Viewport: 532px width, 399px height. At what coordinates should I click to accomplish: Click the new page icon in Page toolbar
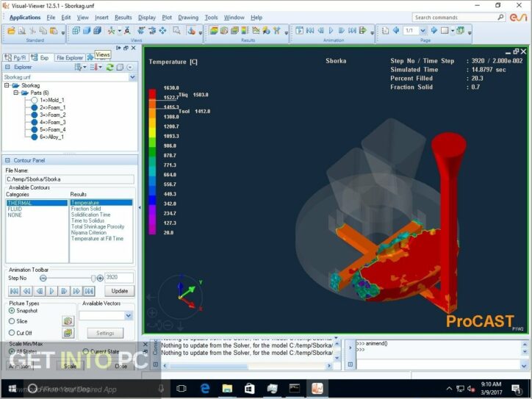385,31
